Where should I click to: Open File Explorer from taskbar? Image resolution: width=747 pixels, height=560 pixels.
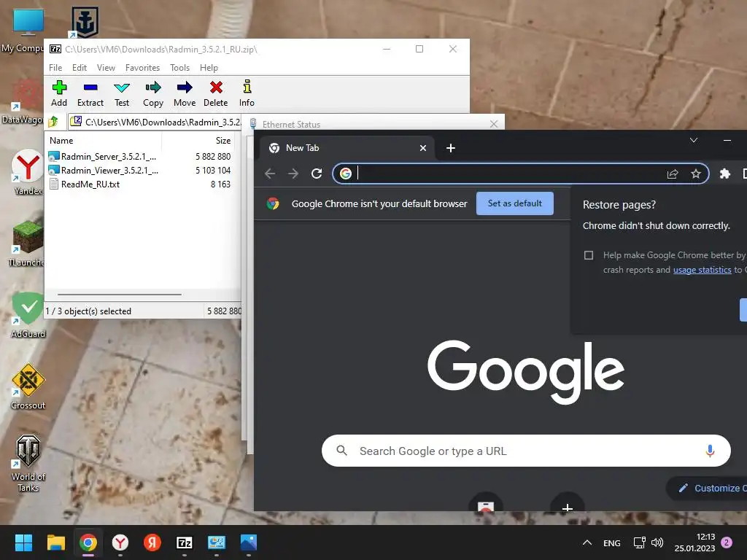click(55, 542)
